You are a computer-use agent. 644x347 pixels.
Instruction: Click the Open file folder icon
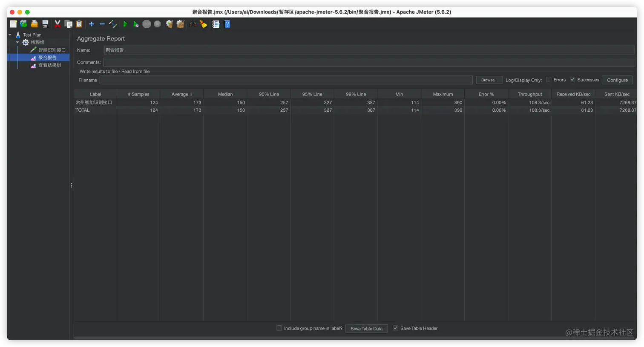34,24
